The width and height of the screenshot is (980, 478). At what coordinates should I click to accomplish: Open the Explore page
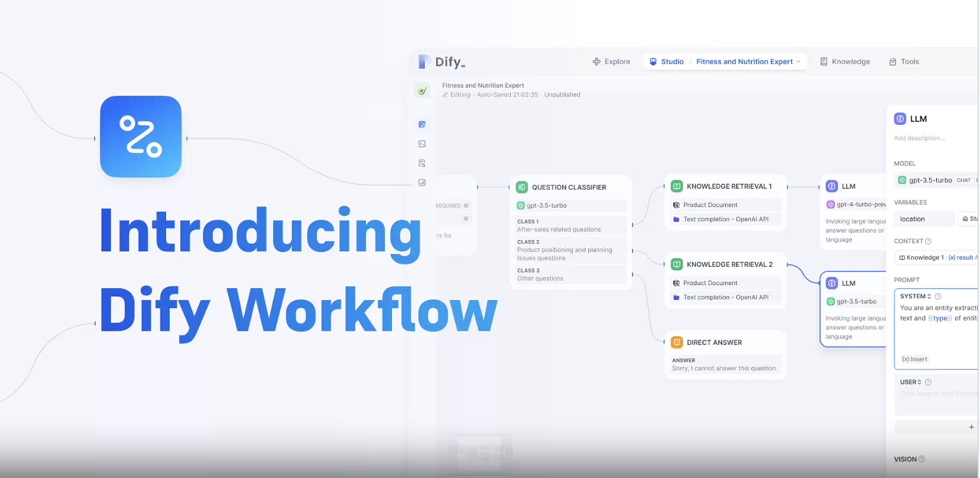click(x=611, y=62)
